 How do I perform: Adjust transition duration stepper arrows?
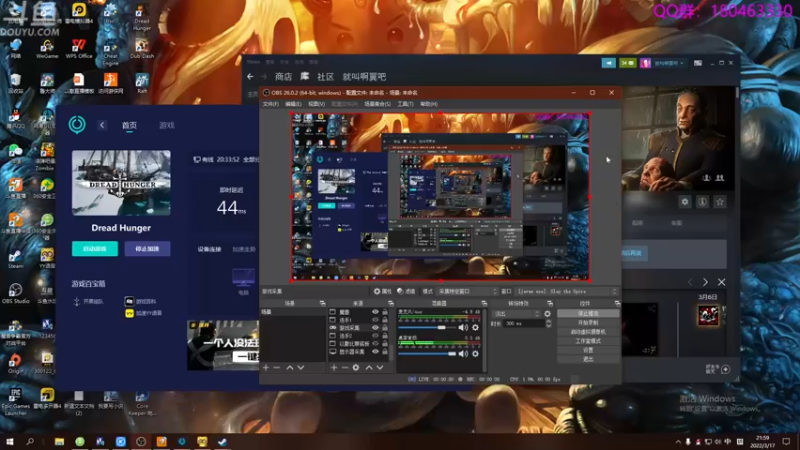click(x=548, y=323)
